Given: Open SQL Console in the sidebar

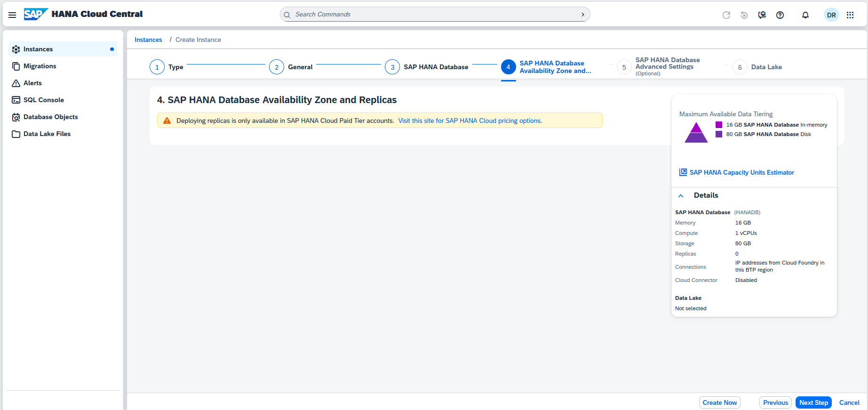Looking at the screenshot, I should [63, 100].
